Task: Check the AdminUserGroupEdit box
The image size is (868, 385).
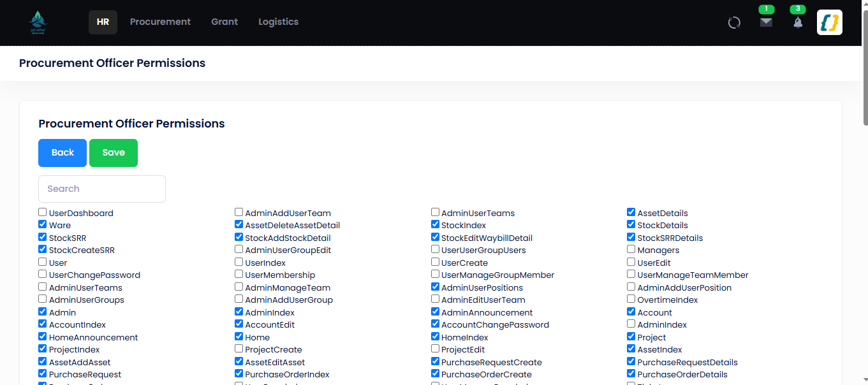Action: (239, 249)
